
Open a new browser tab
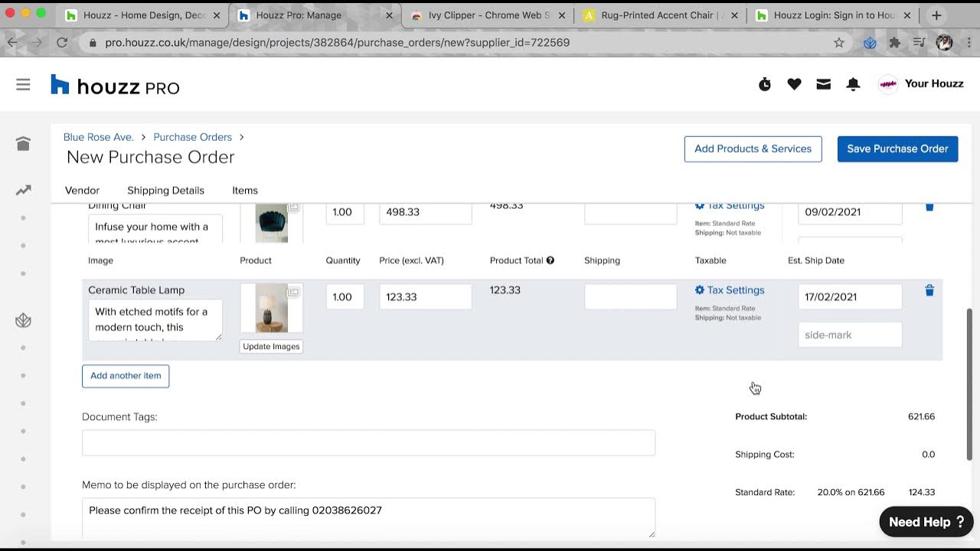[x=936, y=15]
